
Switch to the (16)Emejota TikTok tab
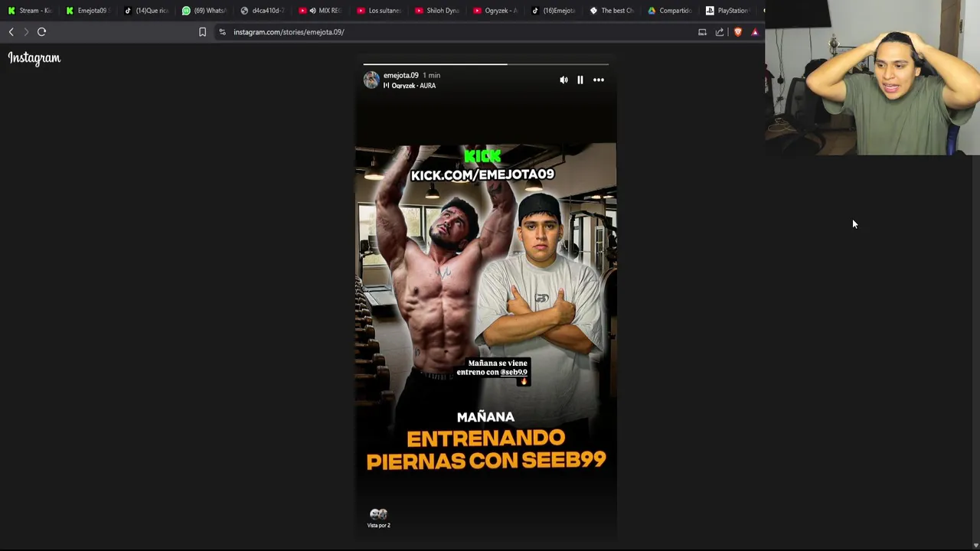(x=553, y=11)
